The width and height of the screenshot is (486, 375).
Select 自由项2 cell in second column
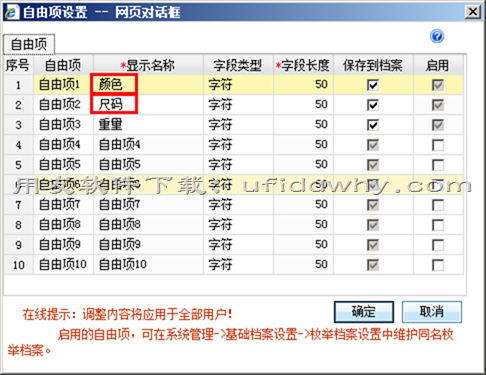pos(63,105)
